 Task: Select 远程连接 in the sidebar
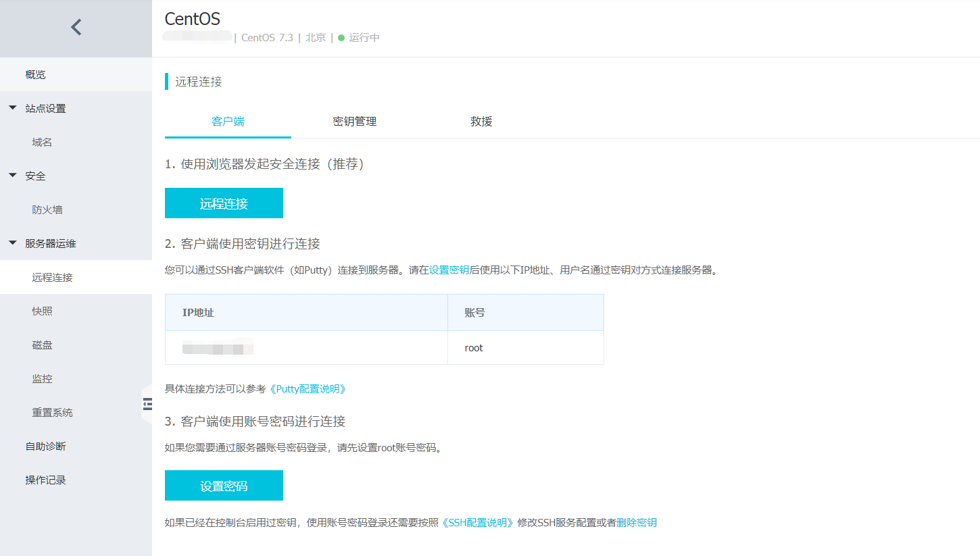point(76,277)
